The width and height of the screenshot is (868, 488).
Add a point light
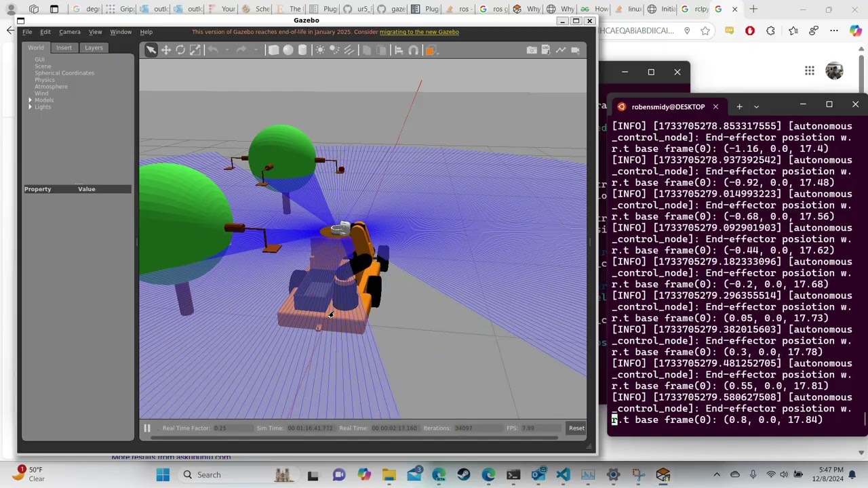[x=320, y=50]
